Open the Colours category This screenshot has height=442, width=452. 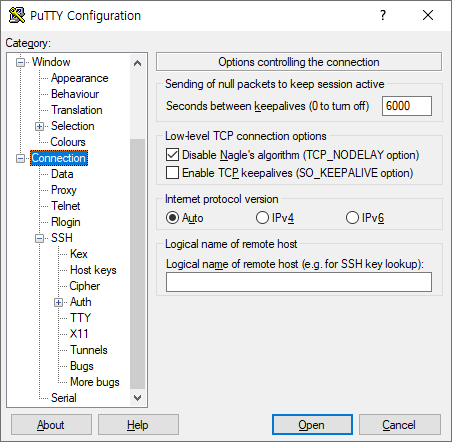click(68, 142)
